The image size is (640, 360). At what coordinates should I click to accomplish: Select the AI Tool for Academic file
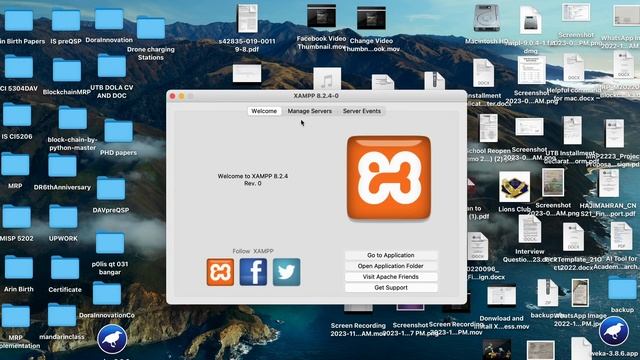621,236
